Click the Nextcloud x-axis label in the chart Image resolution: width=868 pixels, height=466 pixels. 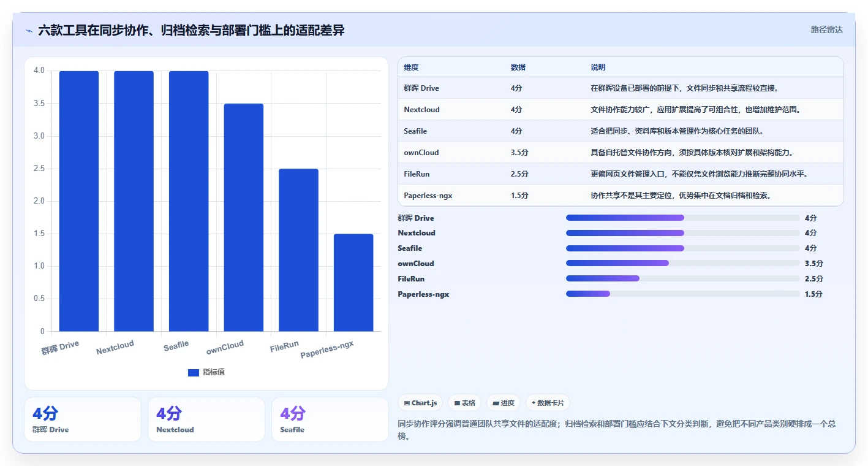click(115, 347)
